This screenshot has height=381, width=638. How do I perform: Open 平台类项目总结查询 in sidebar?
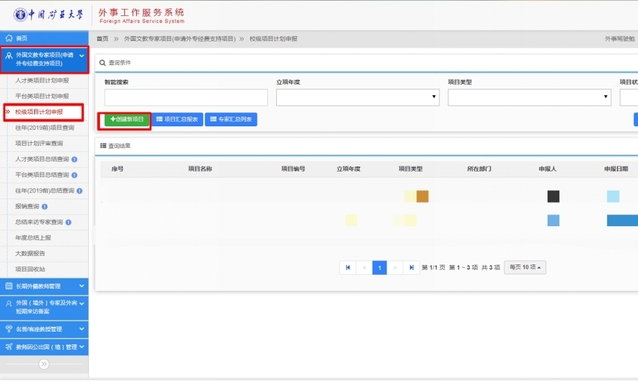(x=42, y=175)
